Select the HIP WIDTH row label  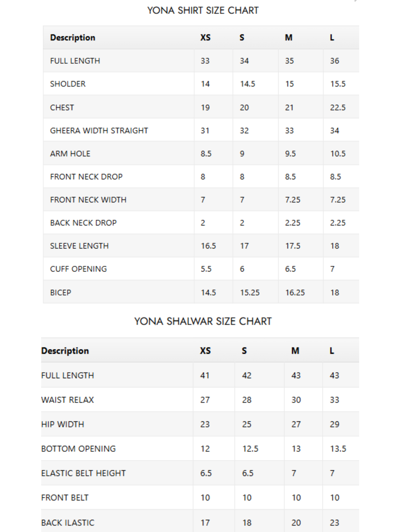coord(62,424)
